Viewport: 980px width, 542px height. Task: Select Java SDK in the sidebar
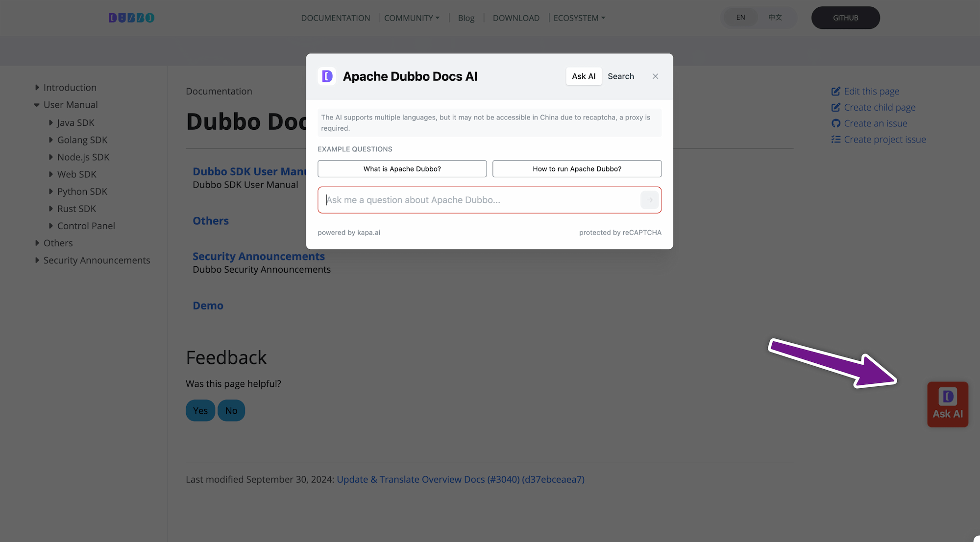point(76,123)
